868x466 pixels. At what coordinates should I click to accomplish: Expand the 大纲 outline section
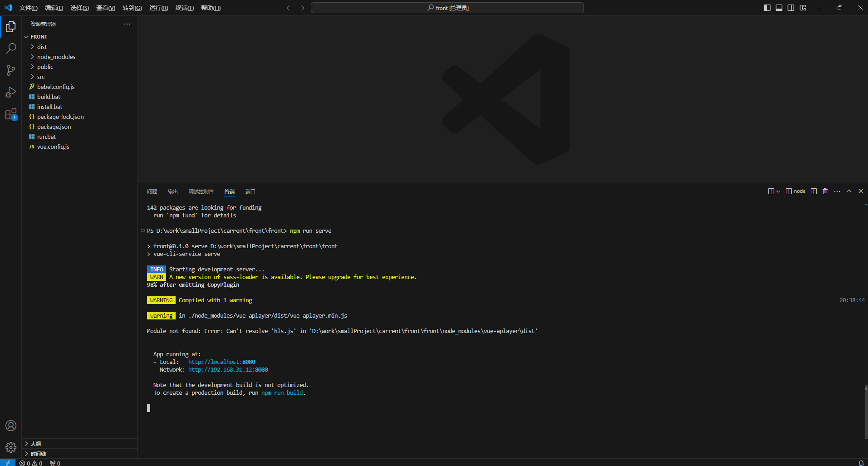pyautogui.click(x=79, y=444)
